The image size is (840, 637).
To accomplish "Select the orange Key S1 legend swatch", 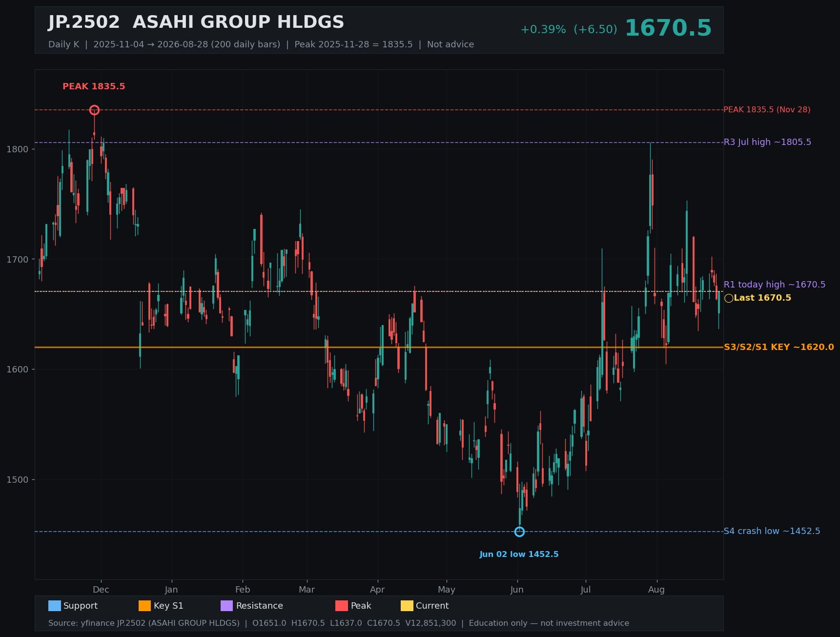I will [x=145, y=606].
